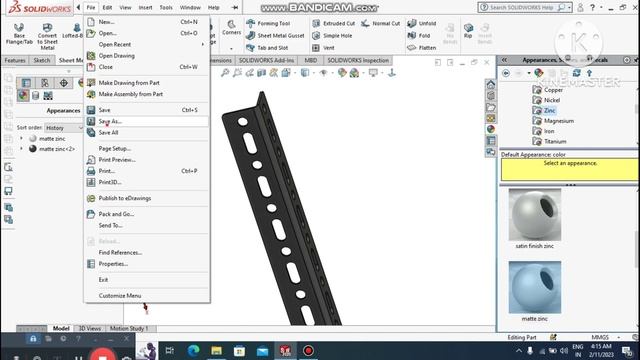Screen dimensions: 640x360
Task: Select the Corners tool
Action: 231,28
